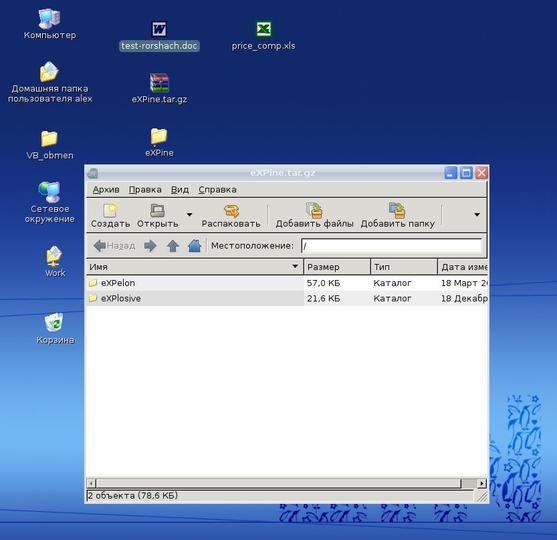The image size is (557, 540).
Task: Open the Архив menu
Action: (x=106, y=190)
